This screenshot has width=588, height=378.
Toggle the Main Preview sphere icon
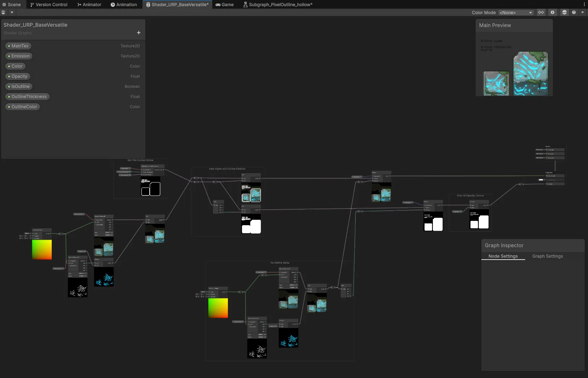564,12
